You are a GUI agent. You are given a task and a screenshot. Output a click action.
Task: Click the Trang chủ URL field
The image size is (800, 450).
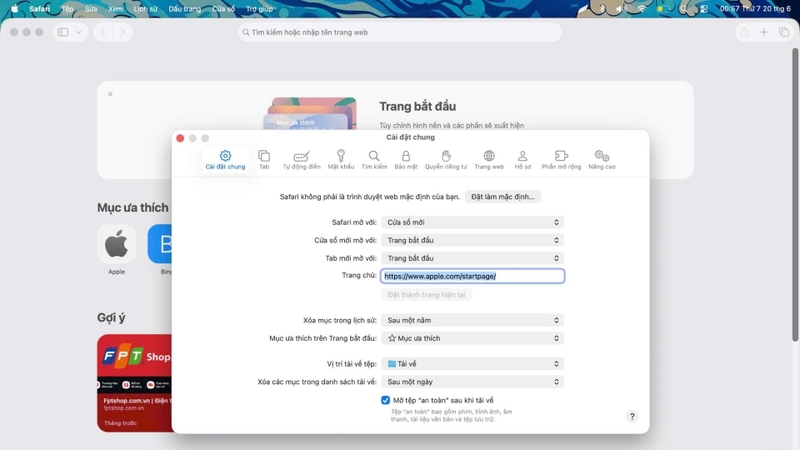tap(472, 276)
